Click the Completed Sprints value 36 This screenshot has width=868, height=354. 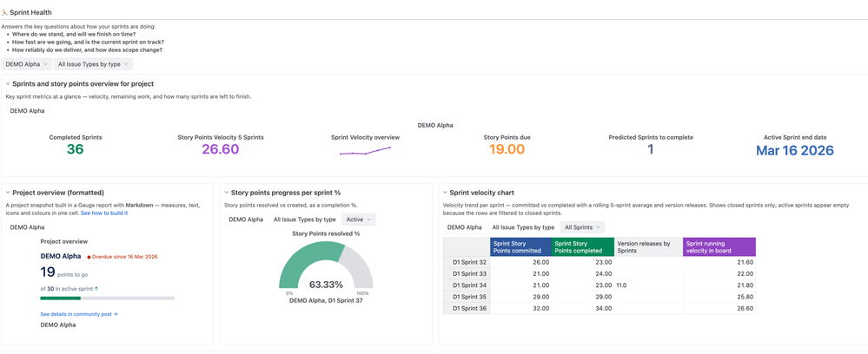[76, 149]
